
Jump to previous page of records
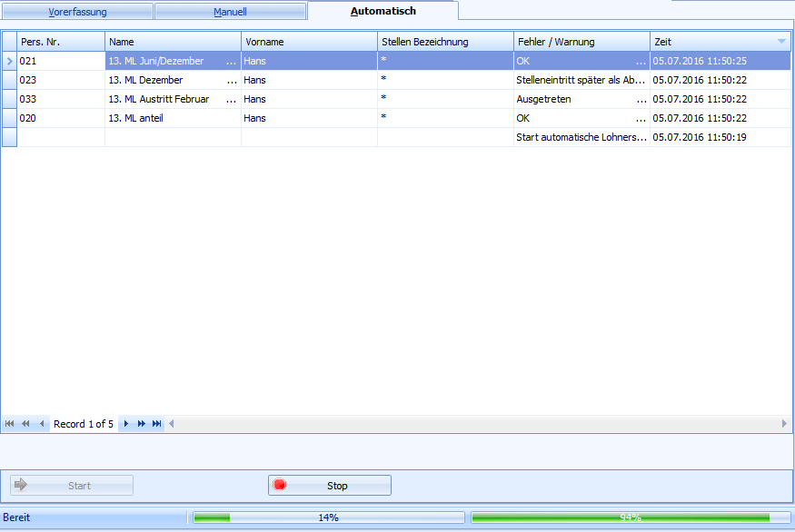coord(25,424)
